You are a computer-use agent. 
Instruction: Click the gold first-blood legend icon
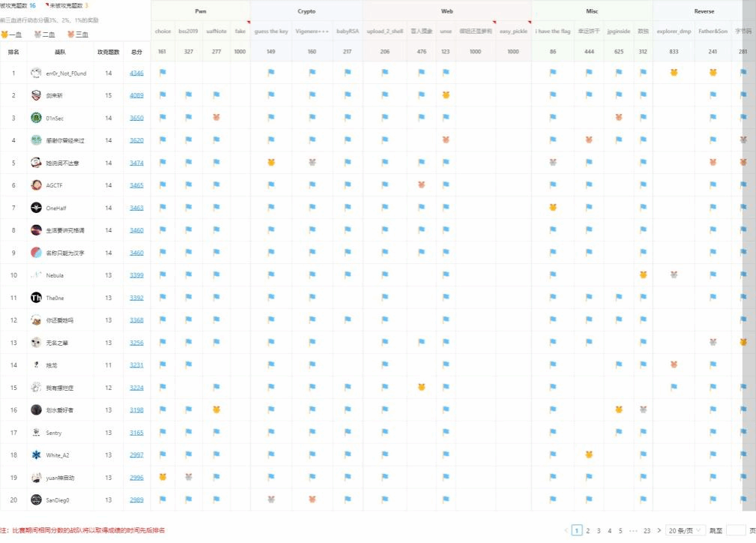(x=4, y=34)
